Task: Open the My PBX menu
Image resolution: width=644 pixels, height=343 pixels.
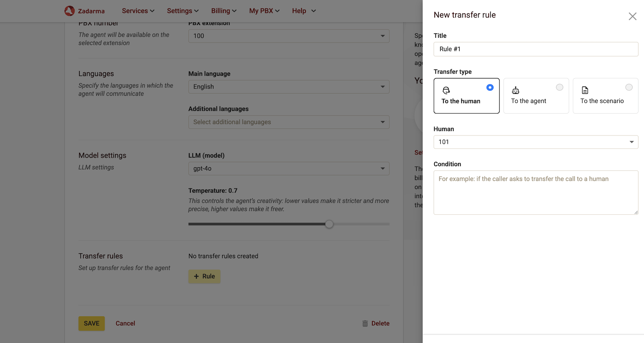Action: pos(264,11)
